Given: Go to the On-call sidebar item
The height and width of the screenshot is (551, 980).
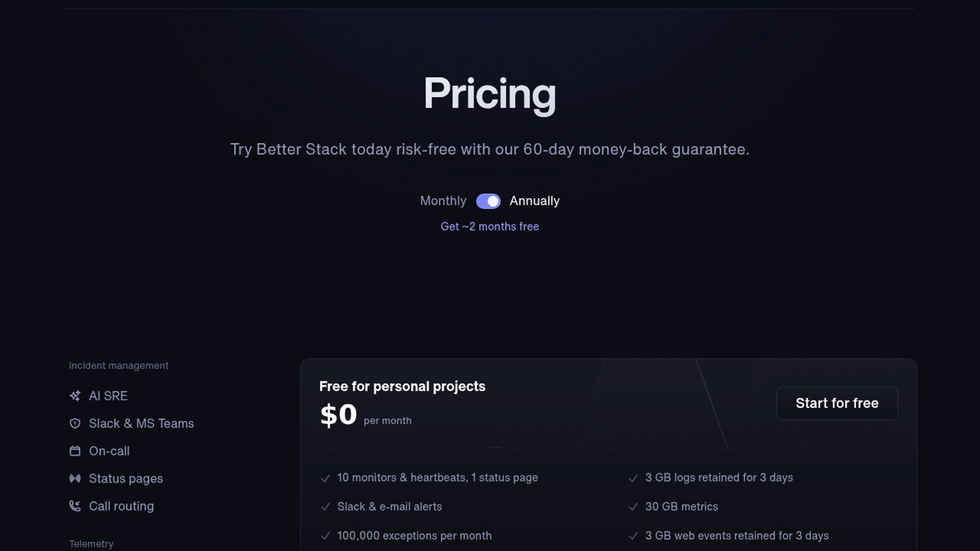Looking at the screenshot, I should 109,451.
